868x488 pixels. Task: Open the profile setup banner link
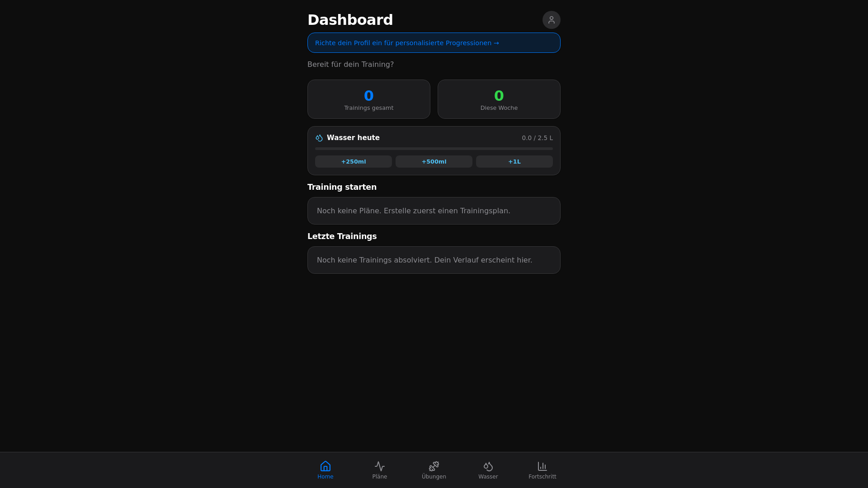[407, 43]
